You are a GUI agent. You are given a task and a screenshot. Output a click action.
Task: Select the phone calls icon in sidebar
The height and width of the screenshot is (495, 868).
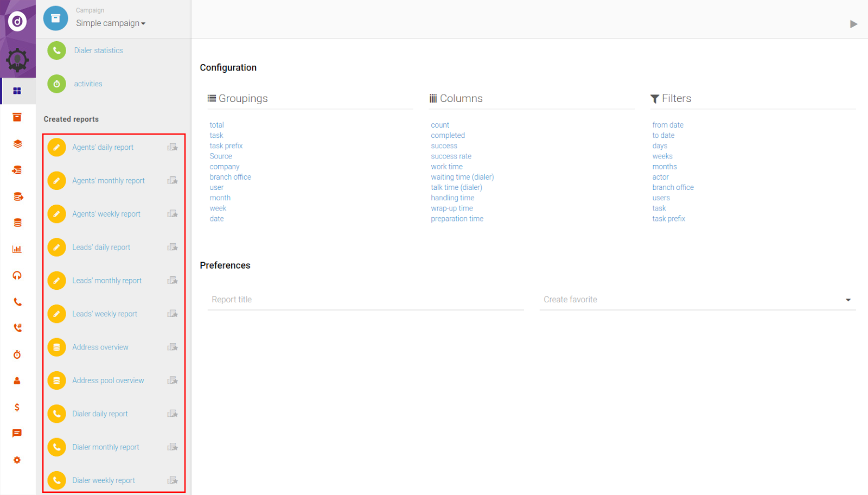pos(17,302)
